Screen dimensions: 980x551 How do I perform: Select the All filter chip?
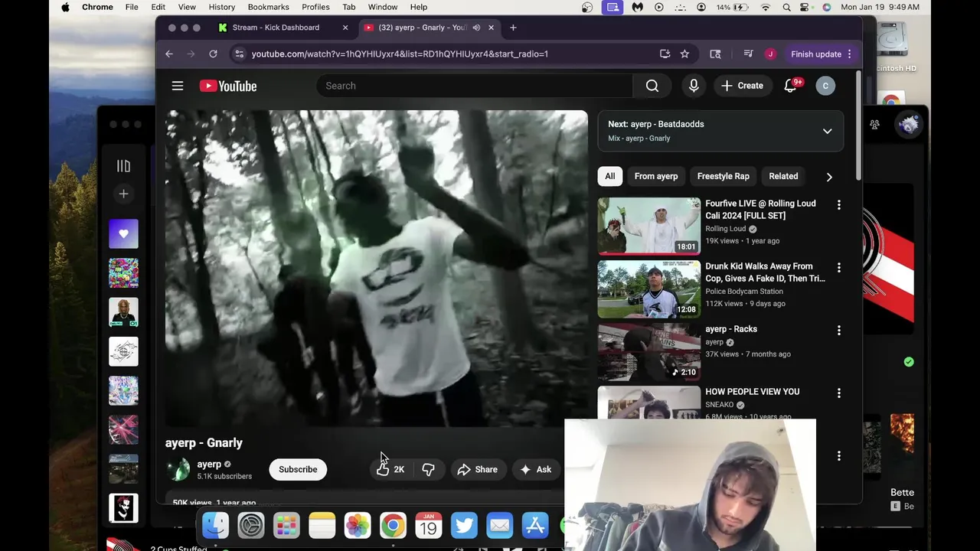pos(609,176)
